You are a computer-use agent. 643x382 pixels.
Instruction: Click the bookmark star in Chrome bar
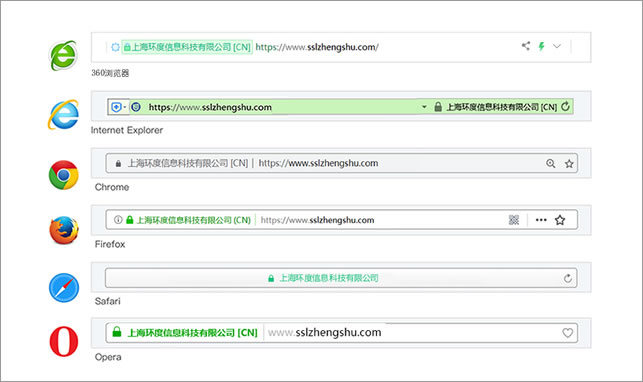click(569, 164)
